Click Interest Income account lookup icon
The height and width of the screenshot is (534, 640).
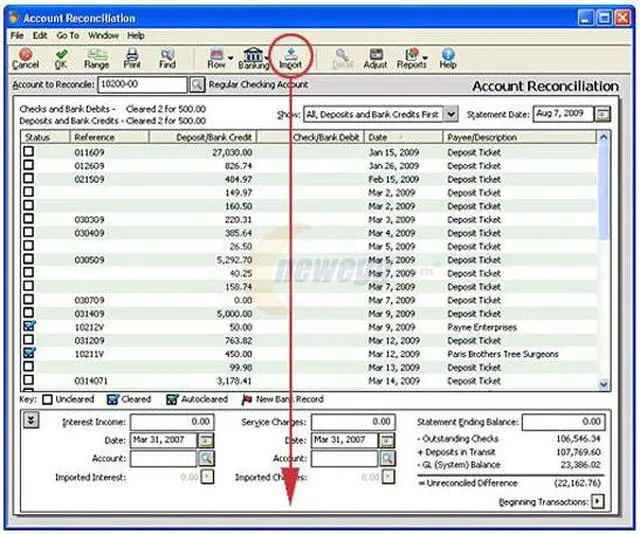[206, 458]
